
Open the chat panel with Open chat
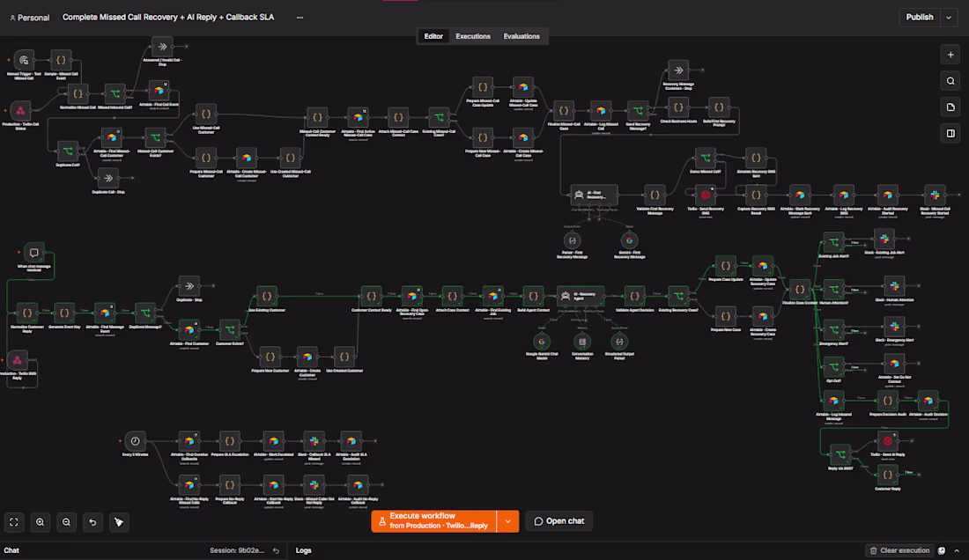[559, 521]
